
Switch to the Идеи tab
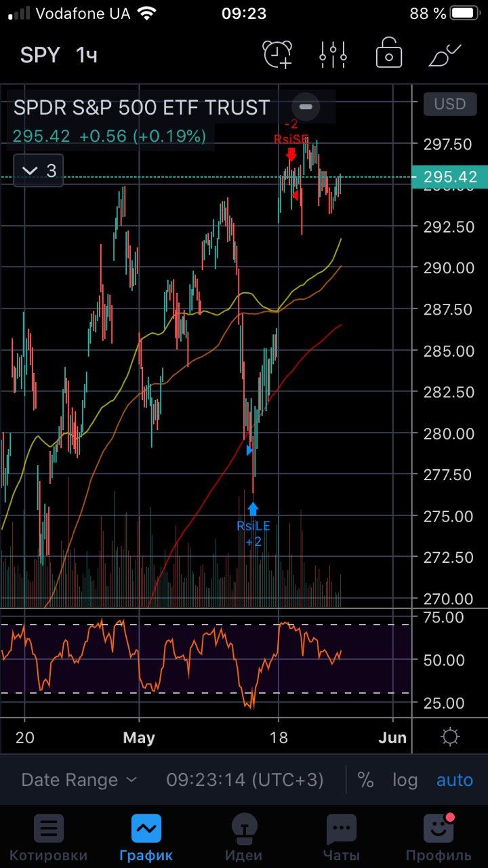click(x=243, y=838)
